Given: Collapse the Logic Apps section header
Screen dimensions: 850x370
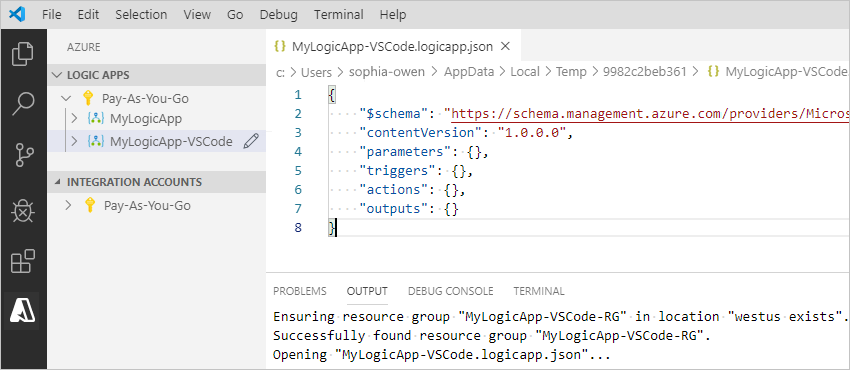Looking at the screenshot, I should click(x=157, y=75).
